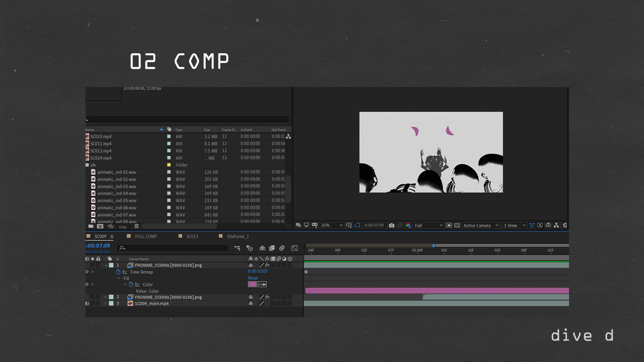Toggle the Transparency Grid icon
Viewport: 644px width, 362px height.
[457, 225]
